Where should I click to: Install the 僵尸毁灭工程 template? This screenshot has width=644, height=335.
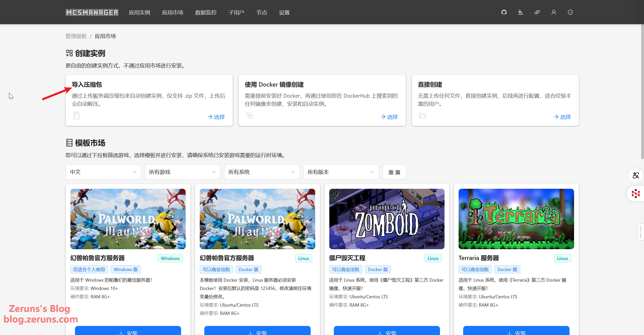tap(387, 331)
